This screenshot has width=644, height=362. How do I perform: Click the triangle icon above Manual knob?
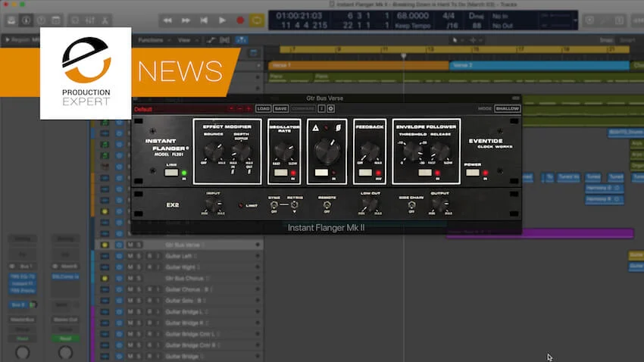click(315, 128)
